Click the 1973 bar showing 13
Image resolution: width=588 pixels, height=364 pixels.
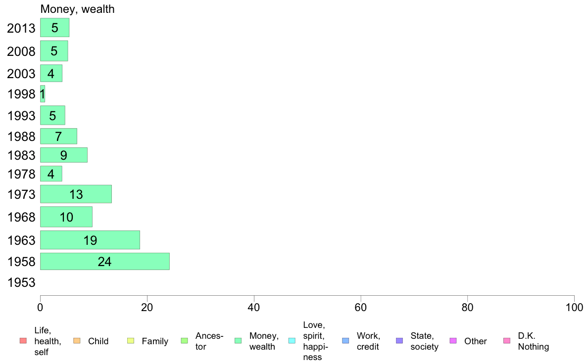(x=76, y=194)
